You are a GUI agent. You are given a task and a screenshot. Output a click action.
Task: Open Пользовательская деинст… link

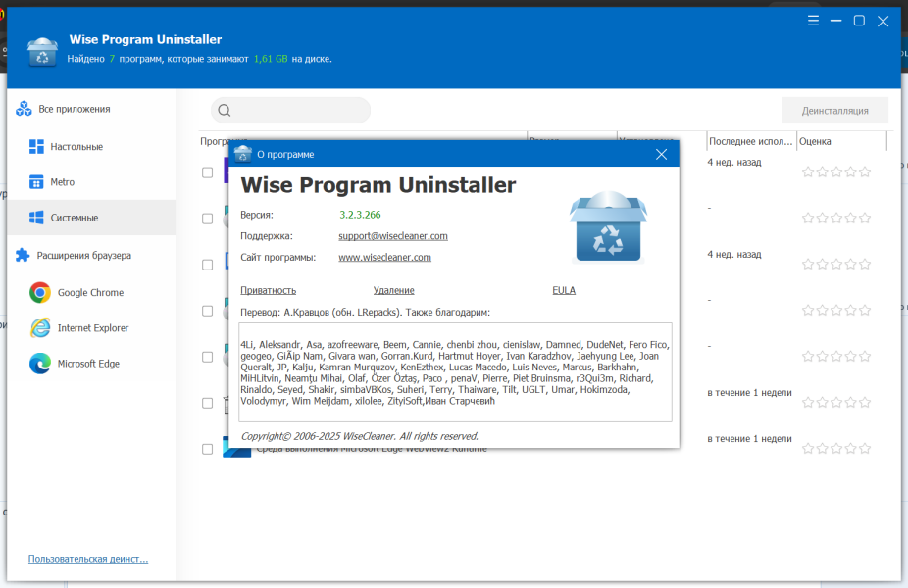coord(88,559)
